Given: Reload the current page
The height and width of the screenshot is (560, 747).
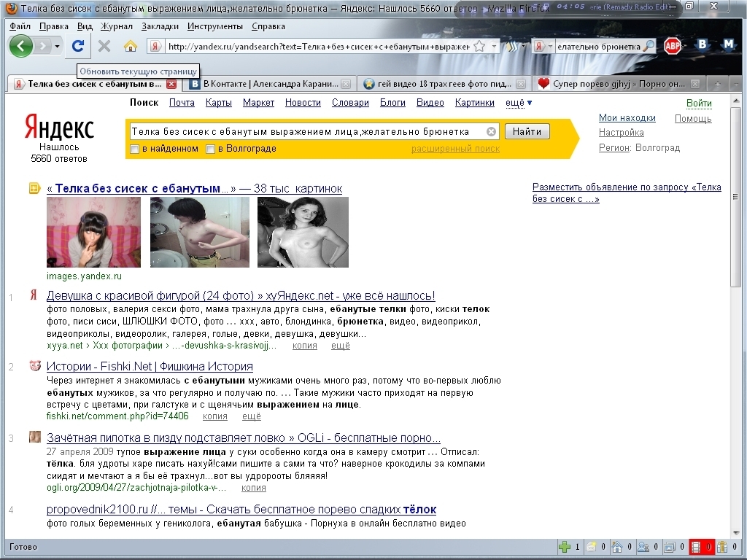Looking at the screenshot, I should [x=78, y=46].
